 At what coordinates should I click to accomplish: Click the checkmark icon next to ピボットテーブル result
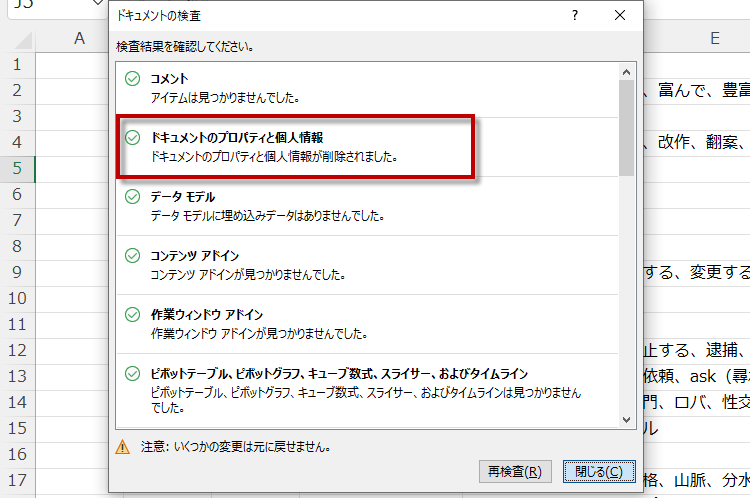(132, 374)
